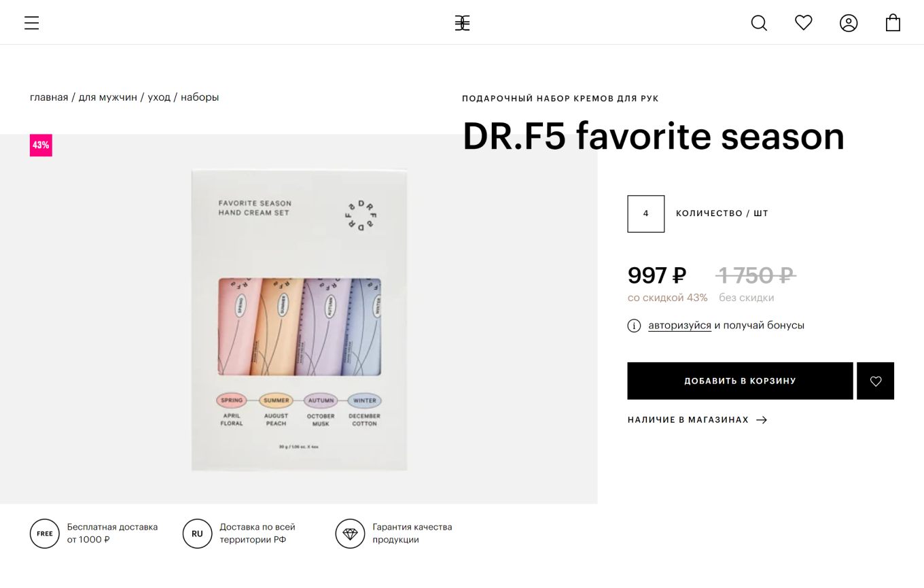The image size is (924, 588).
Task: Click the bonus info circle icon
Action: [634, 326]
